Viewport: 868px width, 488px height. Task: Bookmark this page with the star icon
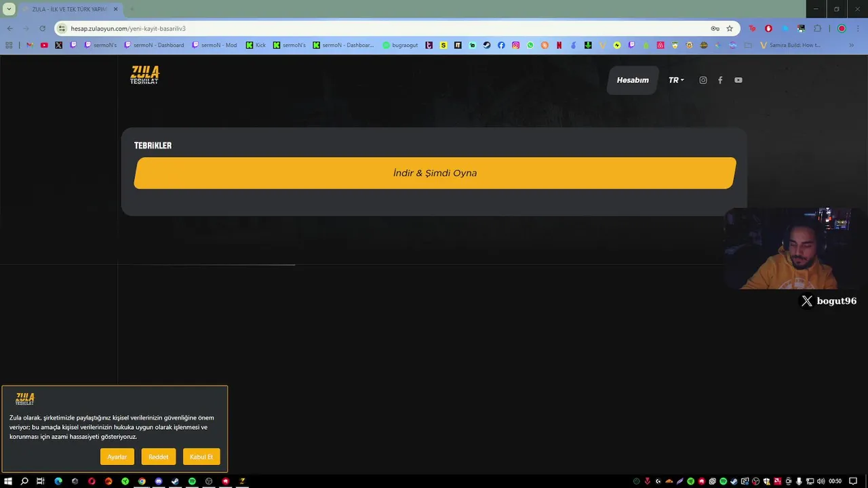730,28
